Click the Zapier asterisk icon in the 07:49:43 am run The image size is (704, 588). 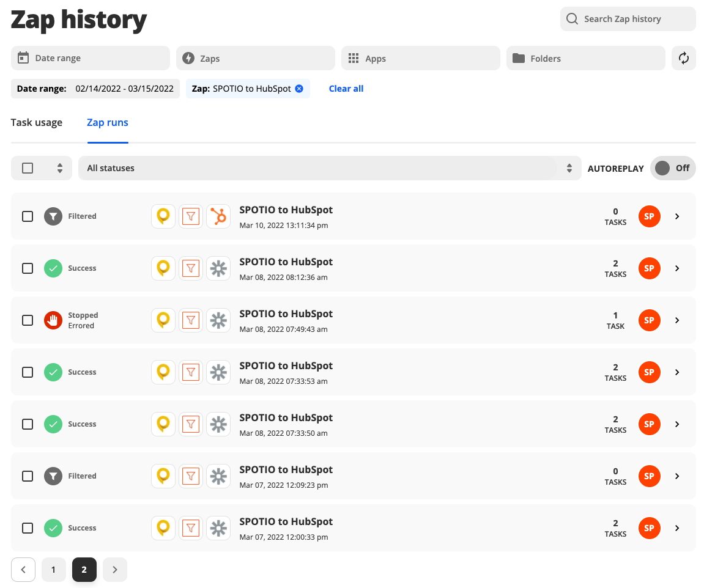[x=218, y=321]
